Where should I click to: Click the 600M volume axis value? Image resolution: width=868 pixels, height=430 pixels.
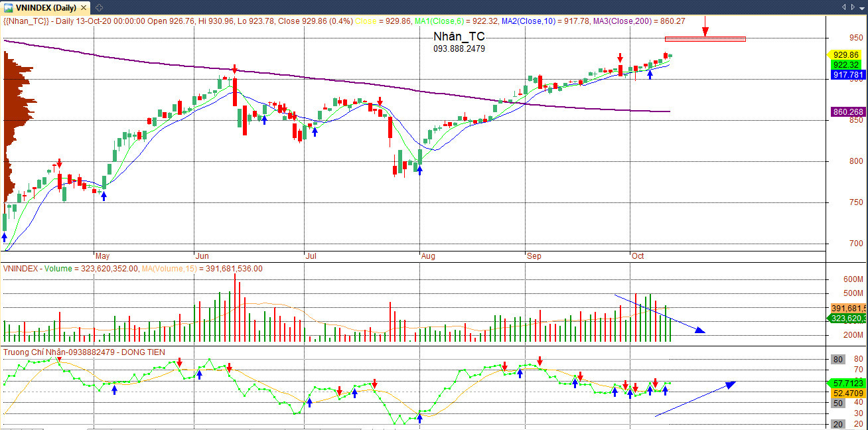point(853,279)
